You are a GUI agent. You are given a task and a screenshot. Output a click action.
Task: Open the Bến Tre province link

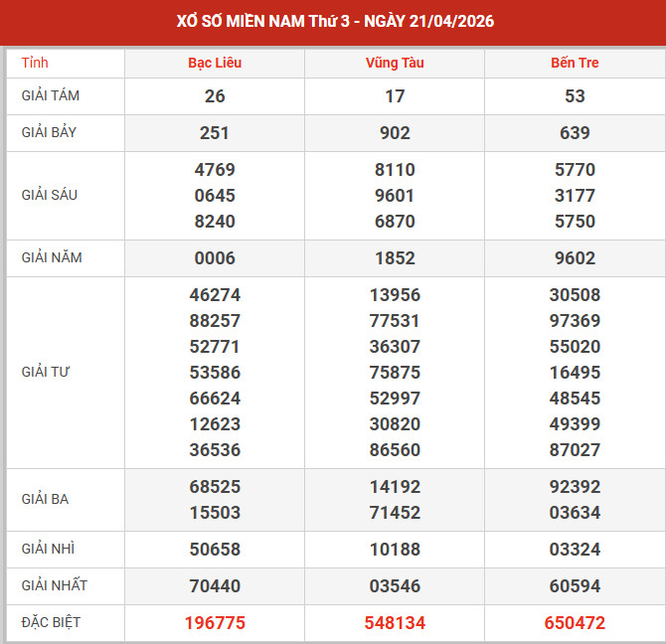[x=575, y=63]
